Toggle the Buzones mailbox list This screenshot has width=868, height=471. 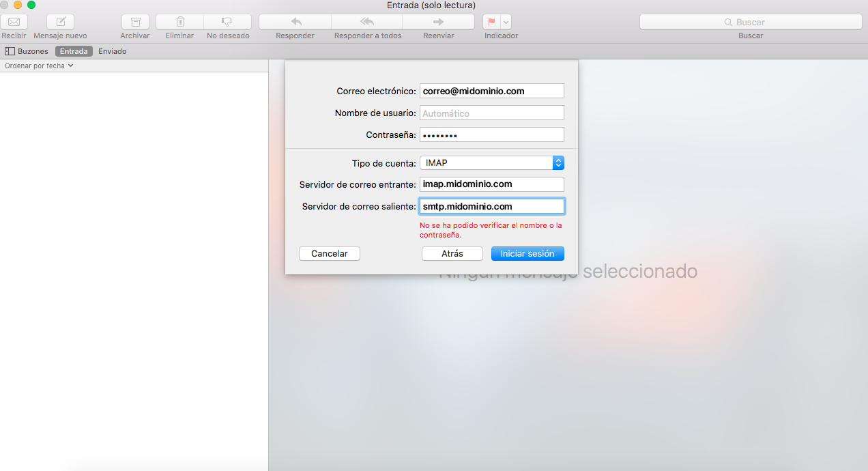coord(27,51)
